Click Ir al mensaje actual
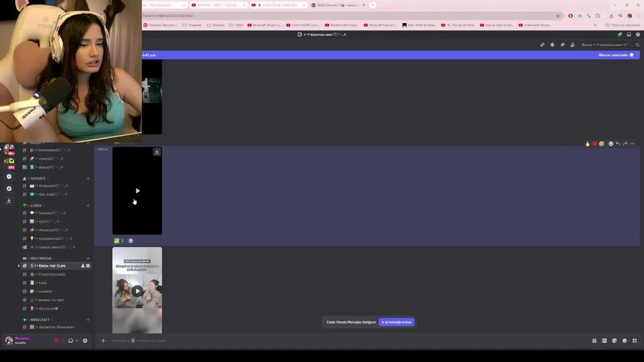Image resolution: width=644 pixels, height=362 pixels. point(396,322)
